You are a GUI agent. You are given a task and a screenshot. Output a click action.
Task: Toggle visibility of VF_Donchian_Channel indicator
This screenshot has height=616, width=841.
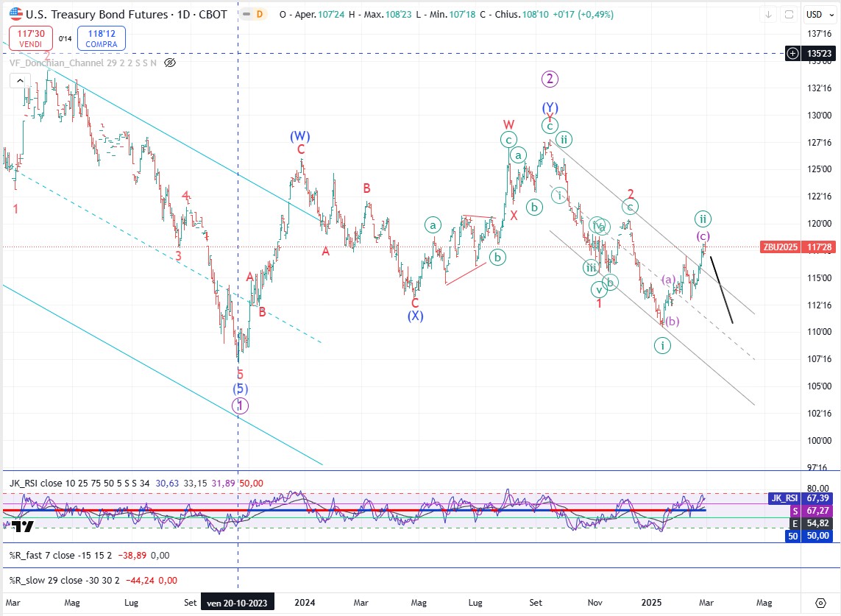[170, 63]
